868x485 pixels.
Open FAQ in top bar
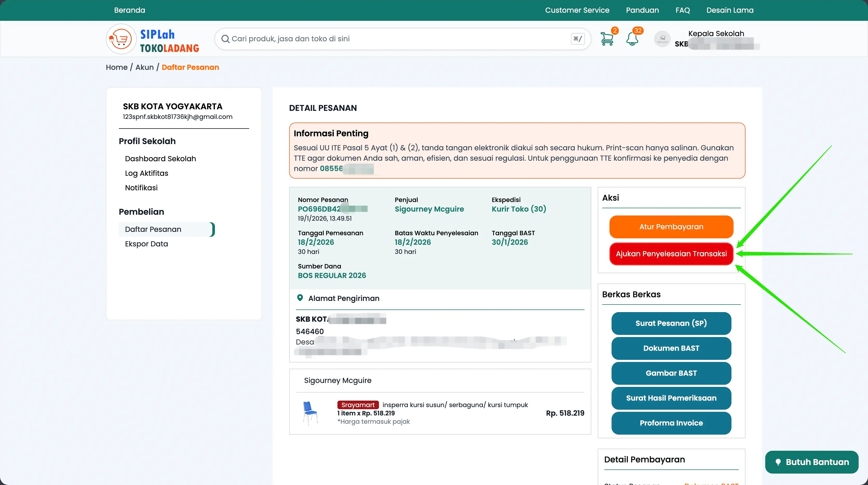click(683, 10)
